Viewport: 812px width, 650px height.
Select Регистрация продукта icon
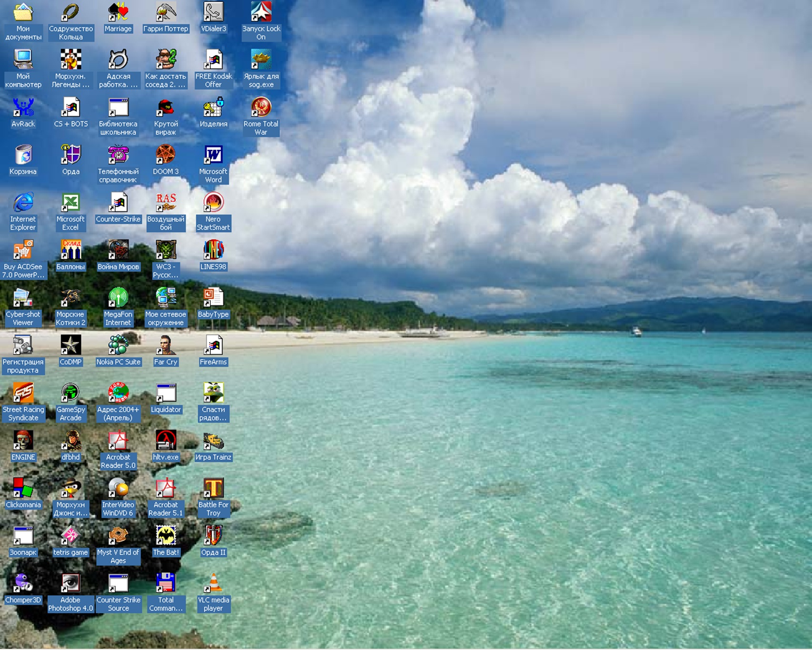[x=23, y=345]
